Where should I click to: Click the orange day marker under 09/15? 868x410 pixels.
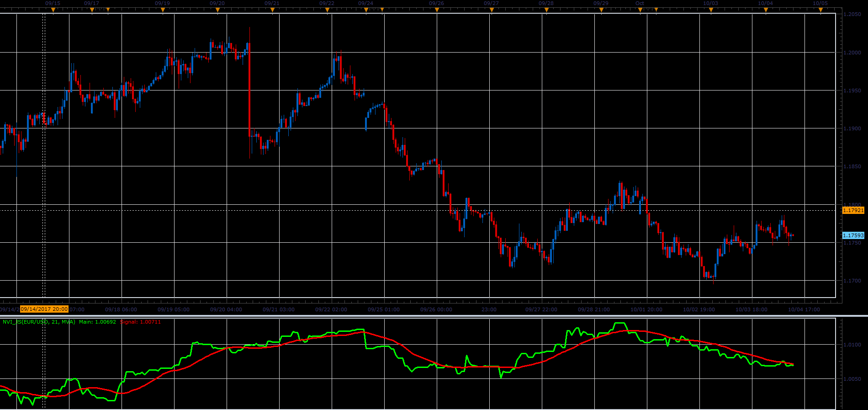pyautogui.click(x=53, y=10)
